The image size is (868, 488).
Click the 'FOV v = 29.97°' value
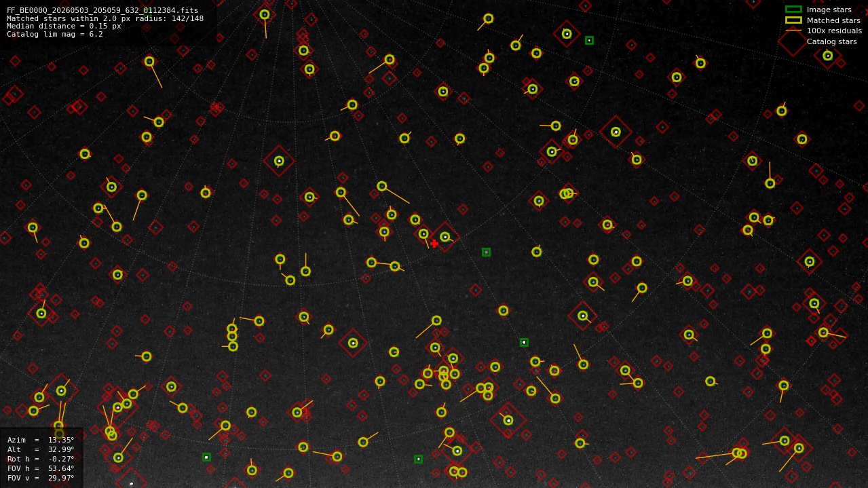pos(41,478)
